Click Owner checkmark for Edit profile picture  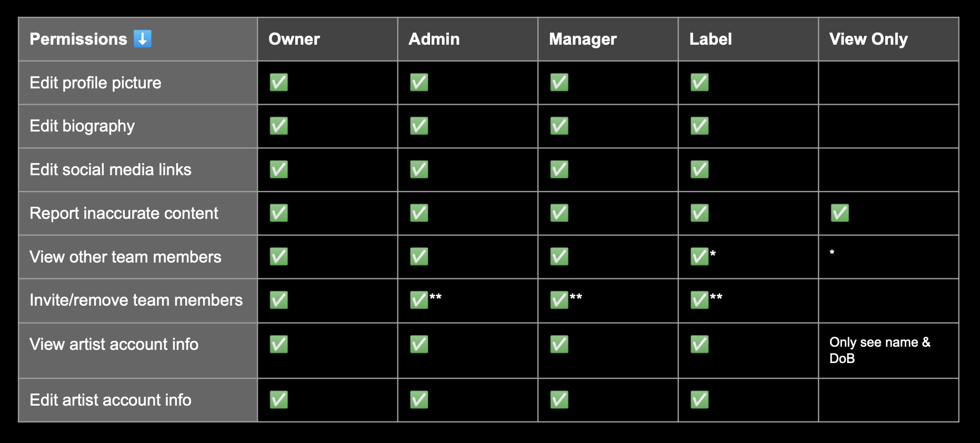[278, 83]
